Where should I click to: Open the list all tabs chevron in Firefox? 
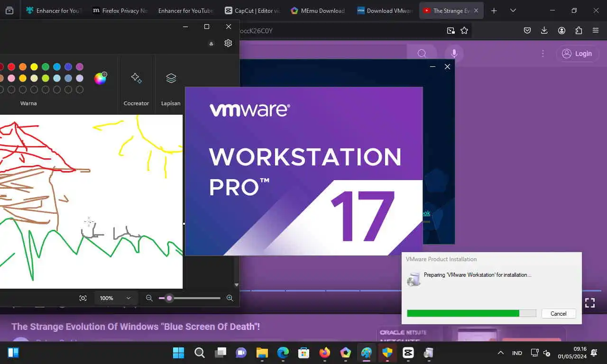click(x=513, y=10)
